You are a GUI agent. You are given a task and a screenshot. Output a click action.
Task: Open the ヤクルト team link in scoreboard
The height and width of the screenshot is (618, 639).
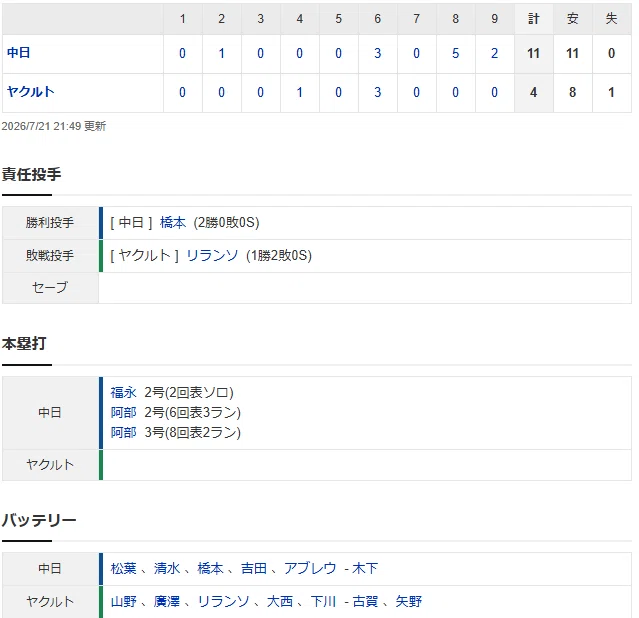pyautogui.click(x=31, y=92)
